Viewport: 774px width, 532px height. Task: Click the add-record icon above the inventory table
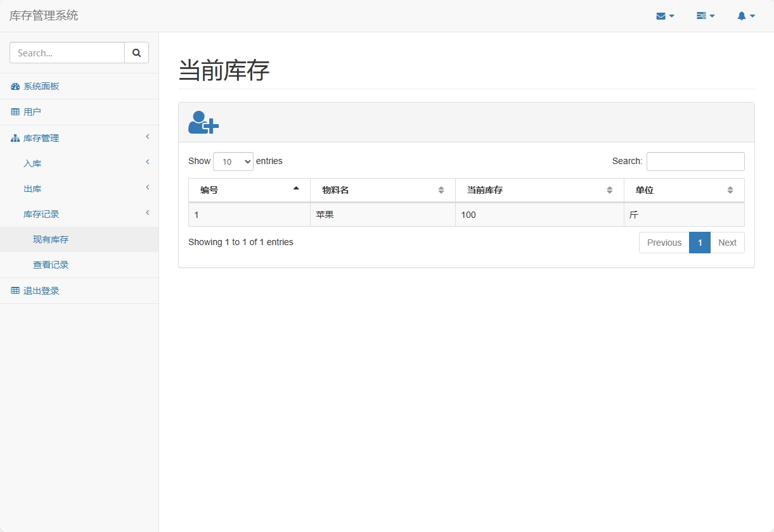[202, 122]
